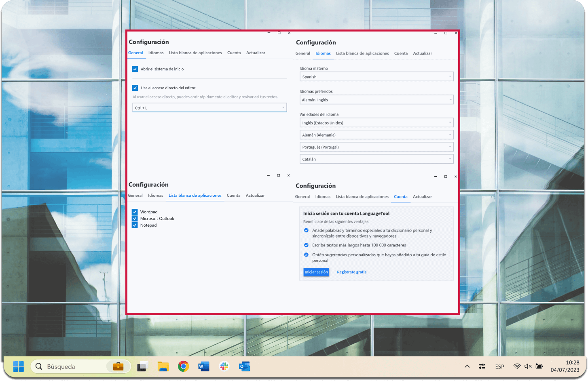The width and height of the screenshot is (588, 381).
Task: Toggle 'Abrir el sistema de inicio' checkbox
Action: point(135,69)
